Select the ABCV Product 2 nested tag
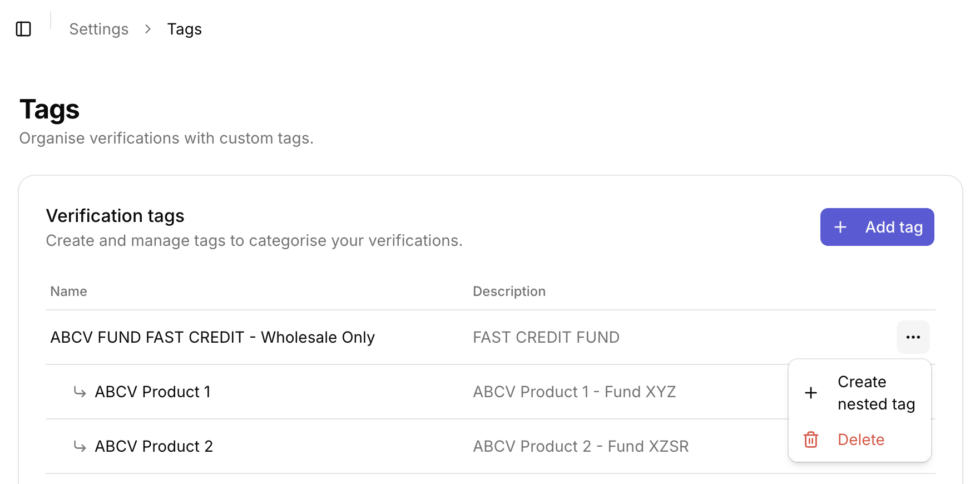The width and height of the screenshot is (980, 484). [154, 446]
